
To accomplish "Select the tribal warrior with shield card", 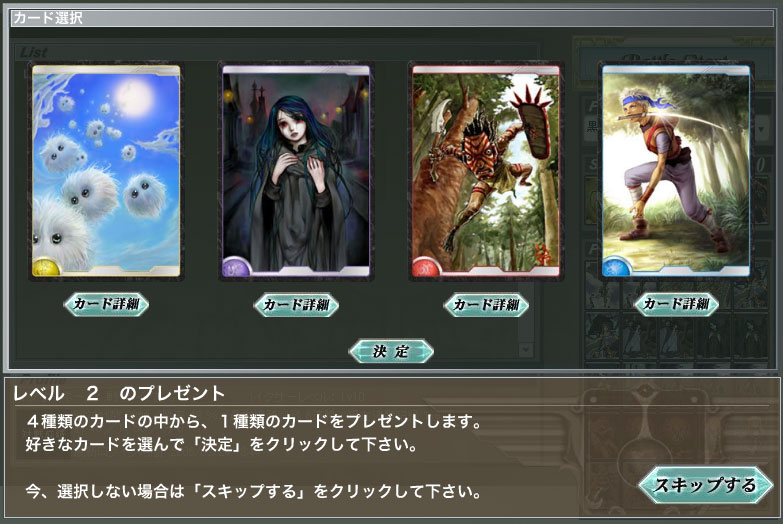I will tap(486, 171).
